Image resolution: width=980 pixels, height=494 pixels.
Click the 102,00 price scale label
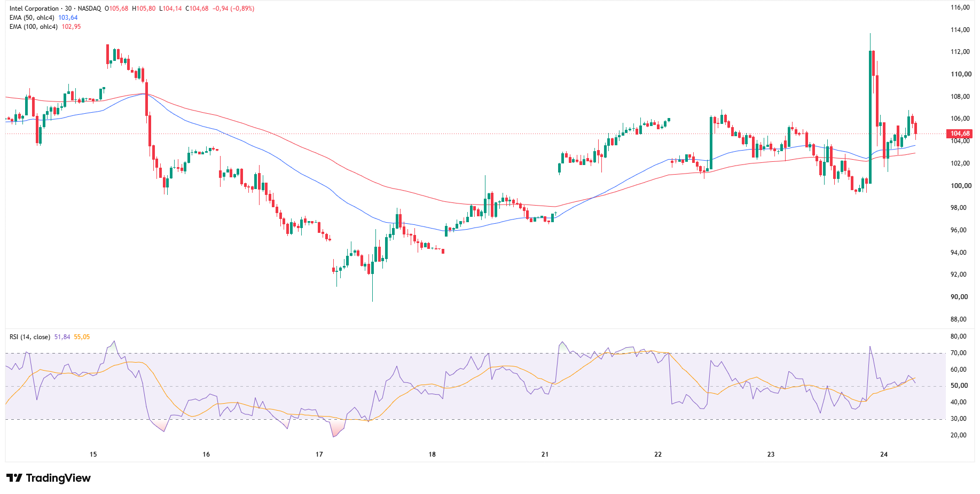960,163
